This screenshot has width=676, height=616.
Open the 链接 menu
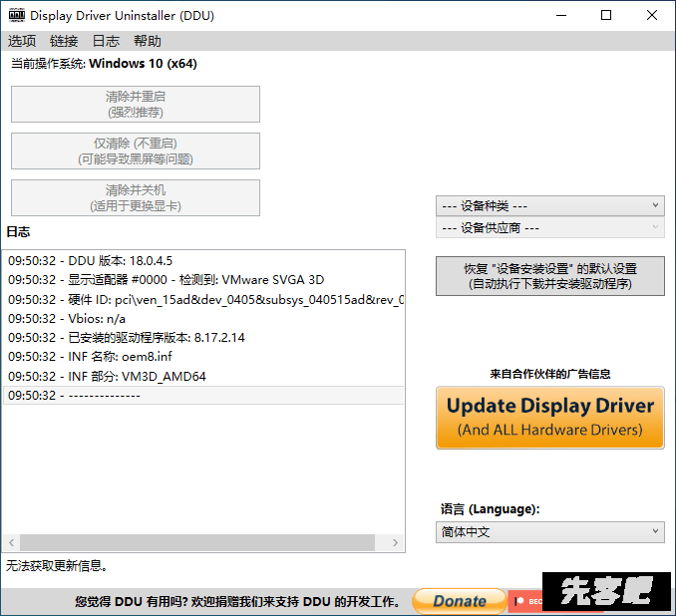(x=64, y=41)
